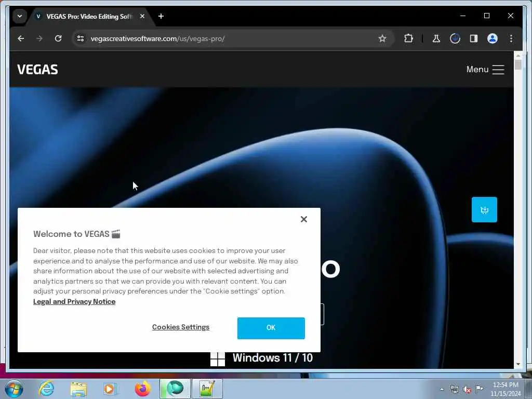Close the cookie notice with X

(x=303, y=219)
